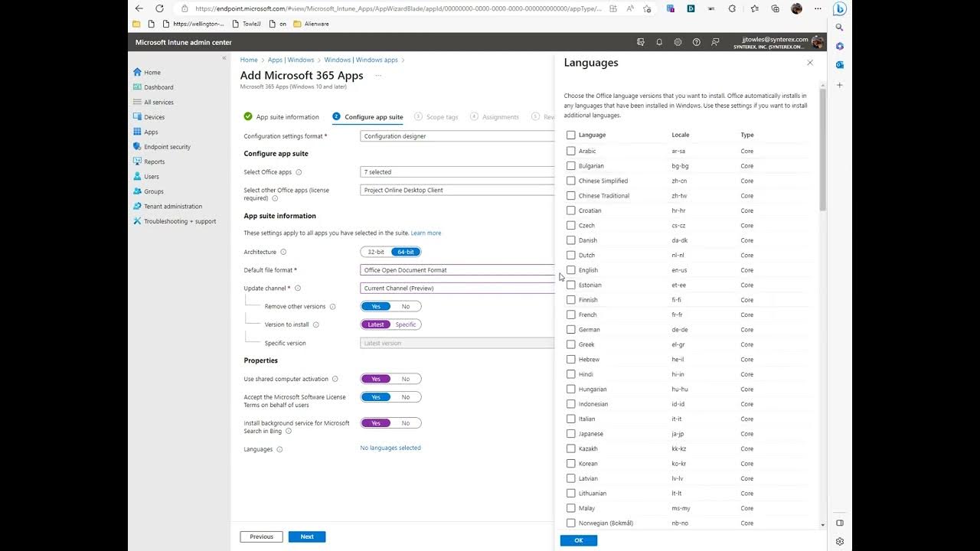The image size is (980, 551).
Task: Click info icon beside Update channel
Action: (298, 289)
